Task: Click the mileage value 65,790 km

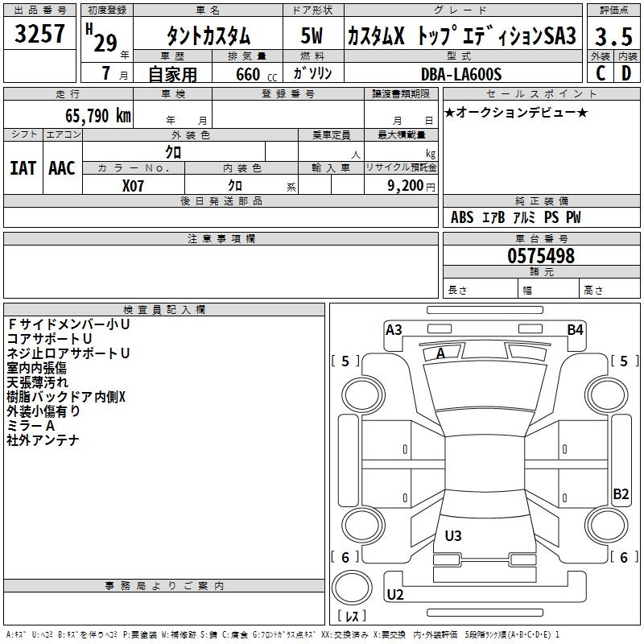Action: (98, 116)
